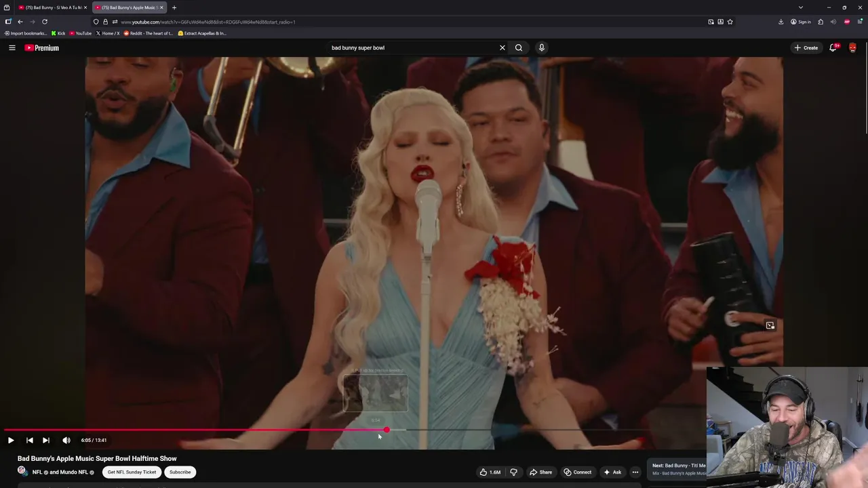The image size is (868, 488).
Task: Go forward in browser history
Action: point(32,22)
